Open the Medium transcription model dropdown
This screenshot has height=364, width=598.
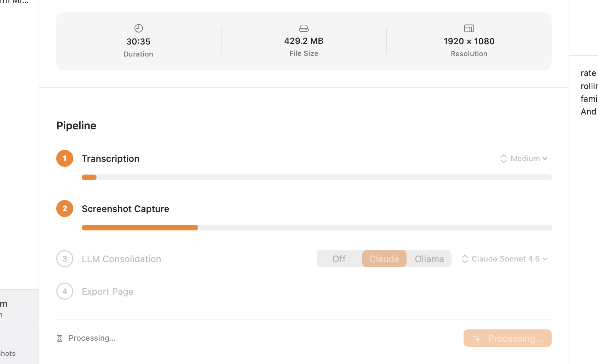click(524, 158)
